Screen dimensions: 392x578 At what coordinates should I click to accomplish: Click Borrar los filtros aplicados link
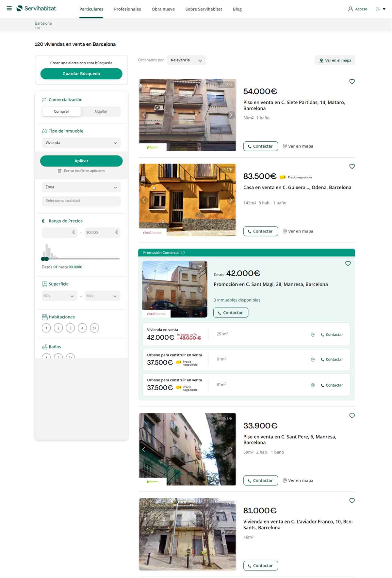click(81, 171)
